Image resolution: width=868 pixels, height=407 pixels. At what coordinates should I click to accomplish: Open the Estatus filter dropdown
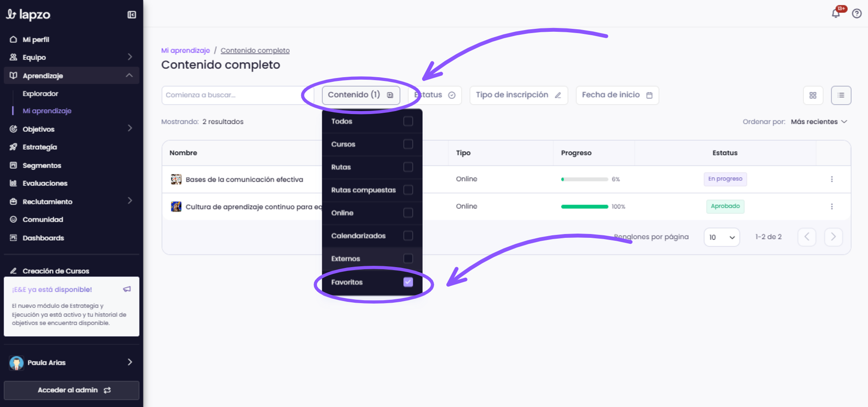pos(435,95)
